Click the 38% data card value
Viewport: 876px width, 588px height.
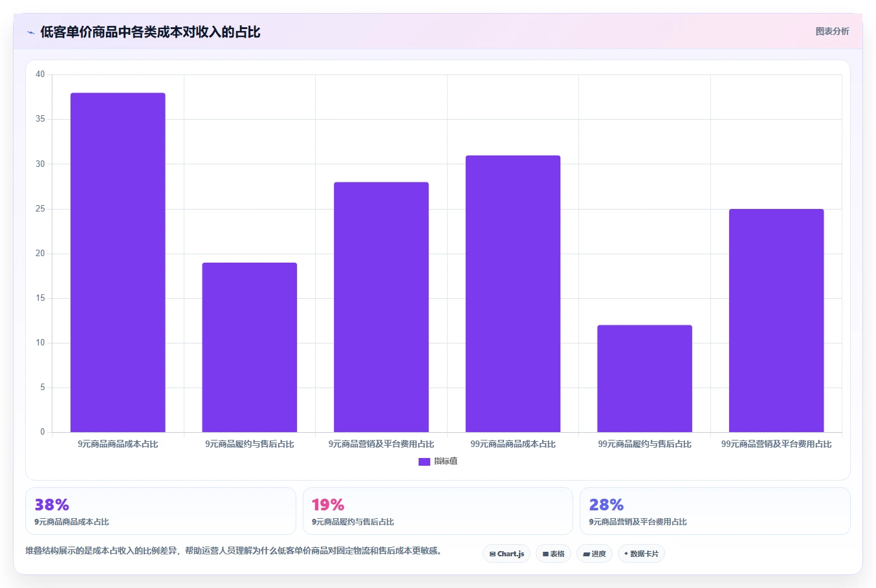[x=52, y=505]
